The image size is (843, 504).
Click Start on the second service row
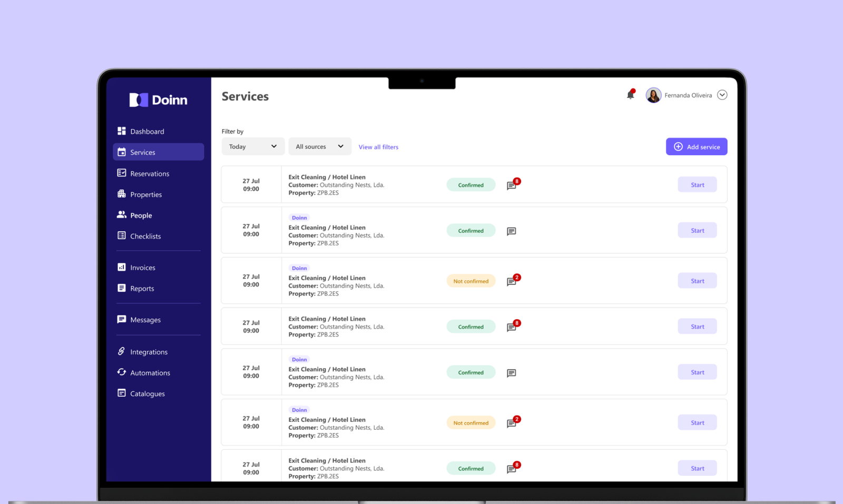[697, 230]
